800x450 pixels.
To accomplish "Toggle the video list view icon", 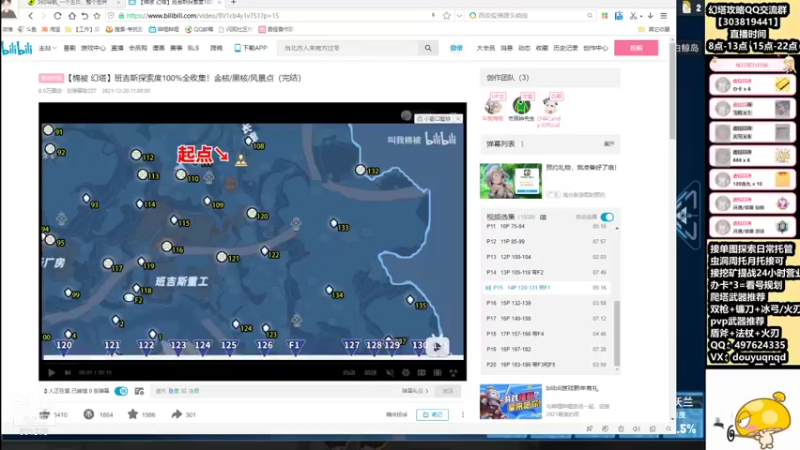I will [x=543, y=217].
